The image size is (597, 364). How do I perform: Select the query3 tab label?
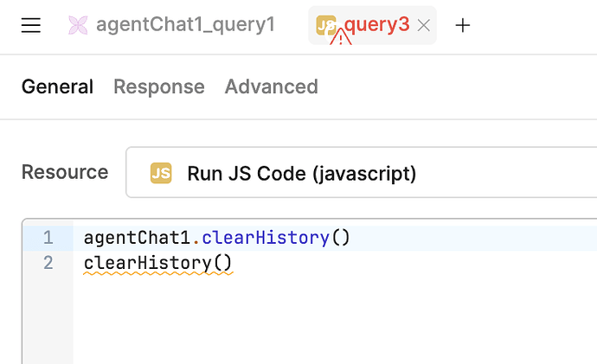(377, 25)
